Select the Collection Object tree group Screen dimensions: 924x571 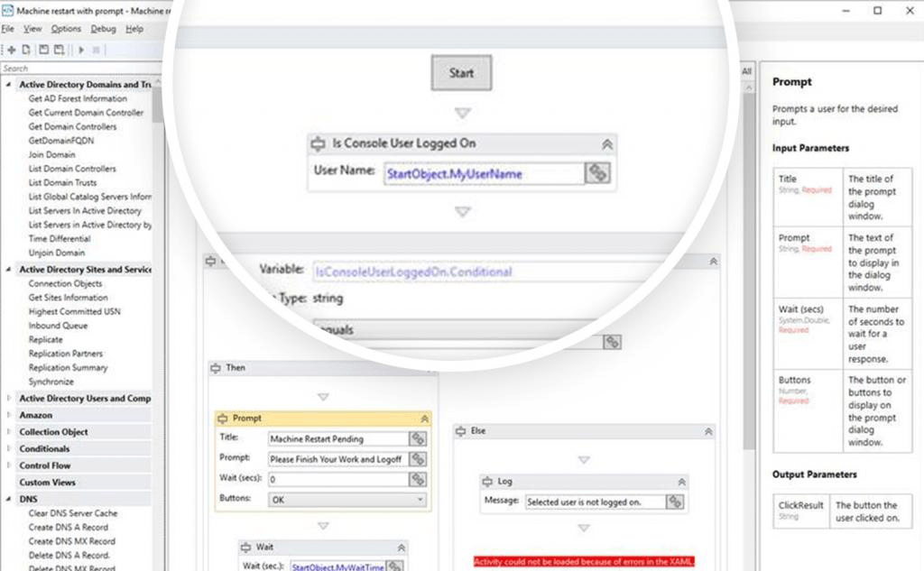tap(53, 432)
